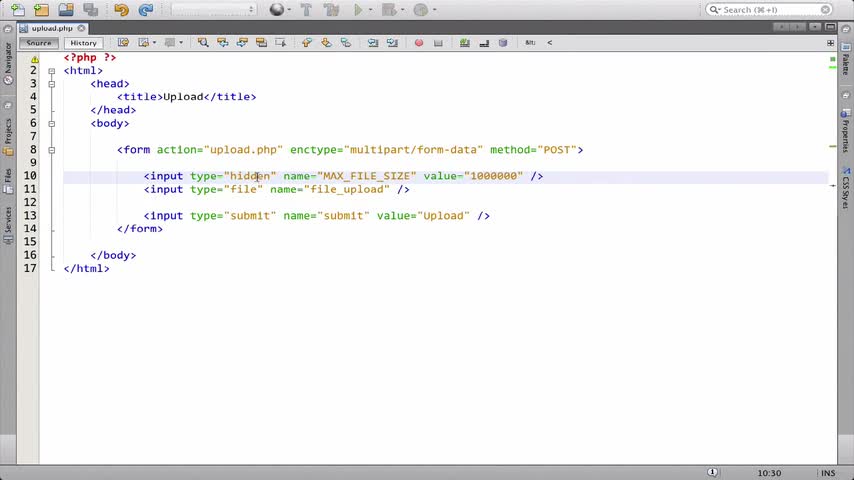Click Find Previous Occurrence icon
The width and height of the screenshot is (854, 480).
coord(223,42)
